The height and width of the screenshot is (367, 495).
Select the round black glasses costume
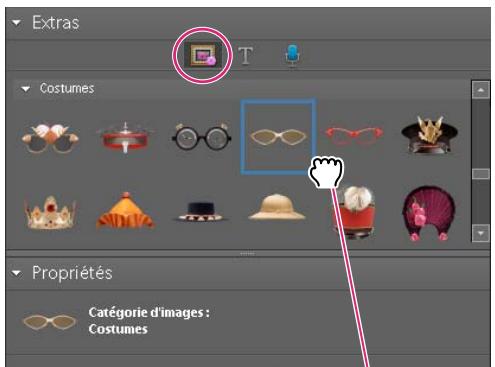pos(201,137)
